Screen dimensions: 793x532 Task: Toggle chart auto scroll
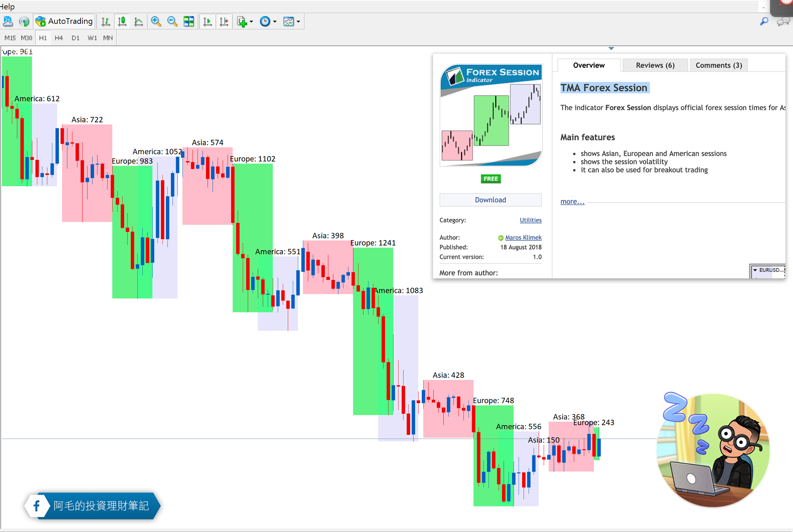click(207, 21)
